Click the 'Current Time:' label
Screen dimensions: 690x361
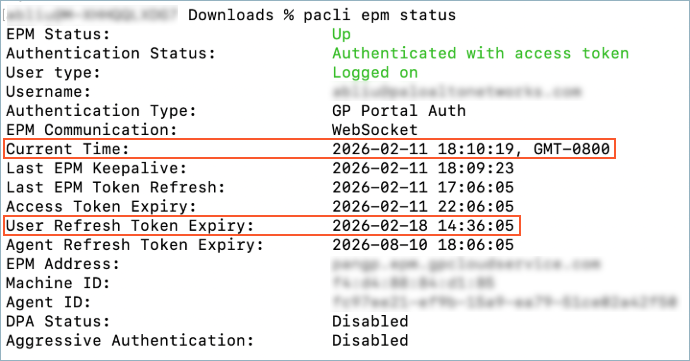click(68, 149)
